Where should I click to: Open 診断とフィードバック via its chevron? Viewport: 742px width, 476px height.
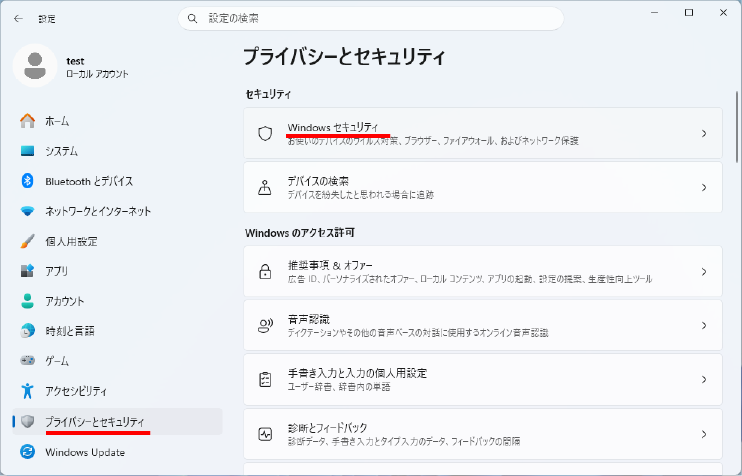704,434
